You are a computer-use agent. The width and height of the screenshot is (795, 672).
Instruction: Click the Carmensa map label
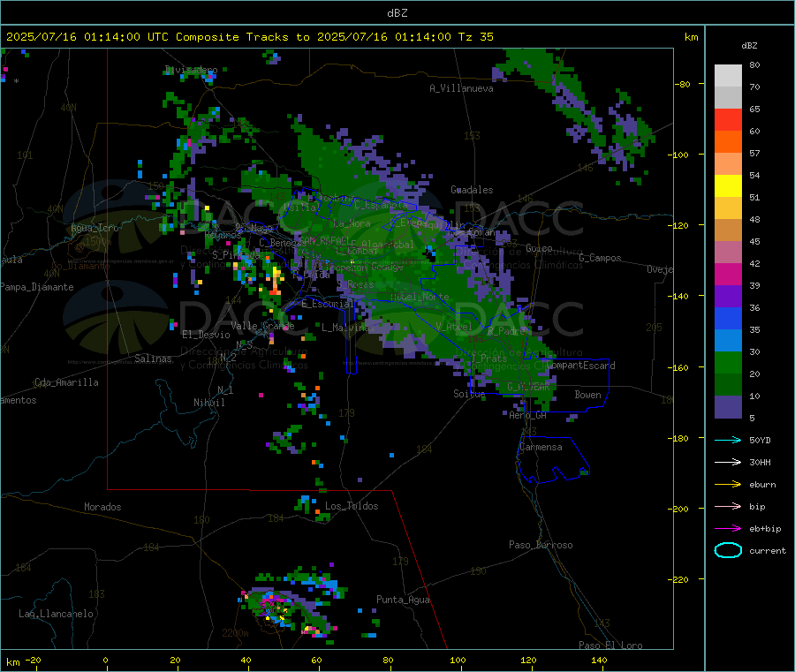pyautogui.click(x=541, y=447)
